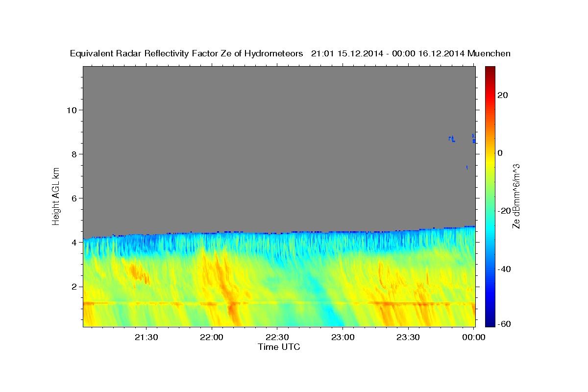Click the 22:30 time tick label
This screenshot has height=392, width=588.
click(277, 337)
